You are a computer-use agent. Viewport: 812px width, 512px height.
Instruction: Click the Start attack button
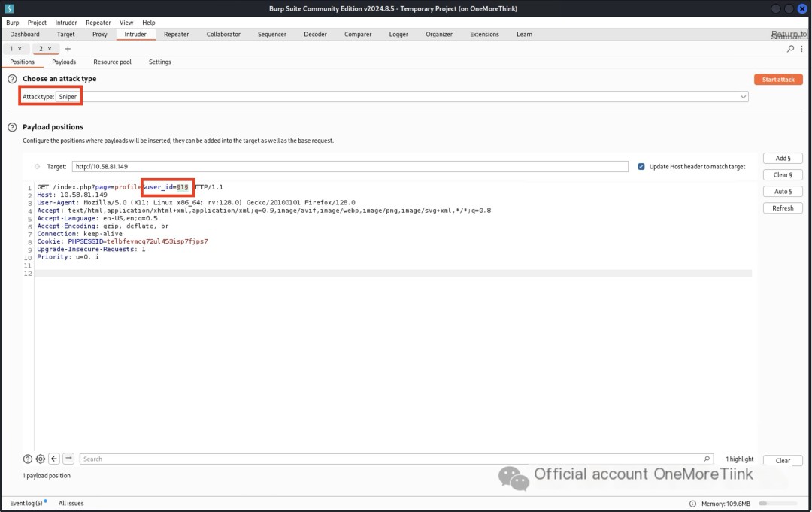pos(778,79)
